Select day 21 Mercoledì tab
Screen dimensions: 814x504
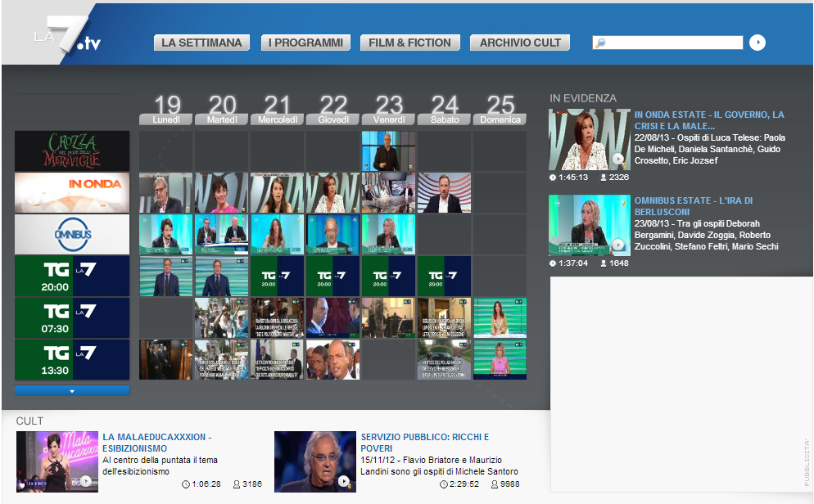278,110
